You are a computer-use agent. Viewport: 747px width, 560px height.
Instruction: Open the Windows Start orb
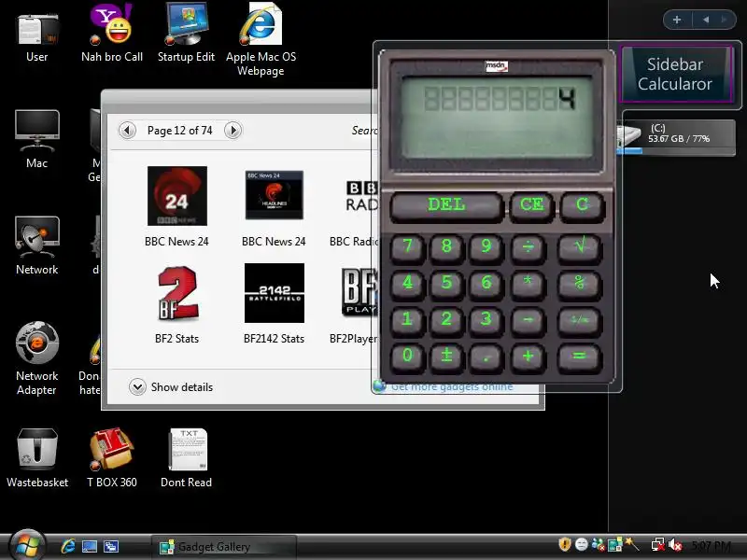coord(28,546)
